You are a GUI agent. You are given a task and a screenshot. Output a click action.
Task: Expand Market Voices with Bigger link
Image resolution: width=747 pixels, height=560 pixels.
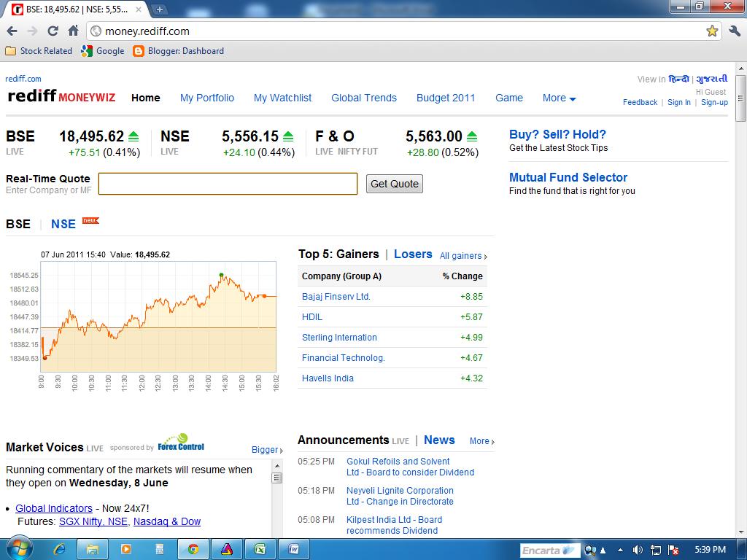point(267,449)
